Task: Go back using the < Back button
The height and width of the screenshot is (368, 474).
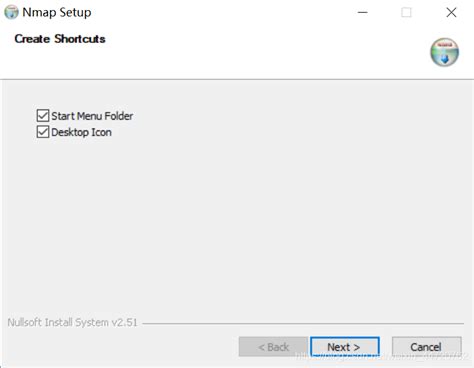Action: (x=273, y=347)
